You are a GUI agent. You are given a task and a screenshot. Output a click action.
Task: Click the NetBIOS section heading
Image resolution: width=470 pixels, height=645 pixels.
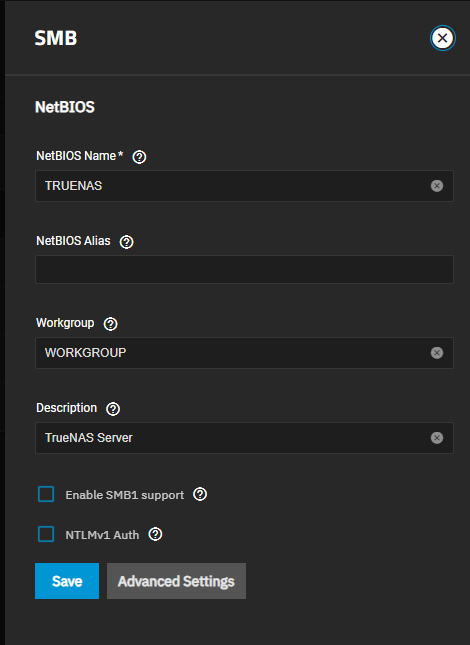(x=65, y=107)
